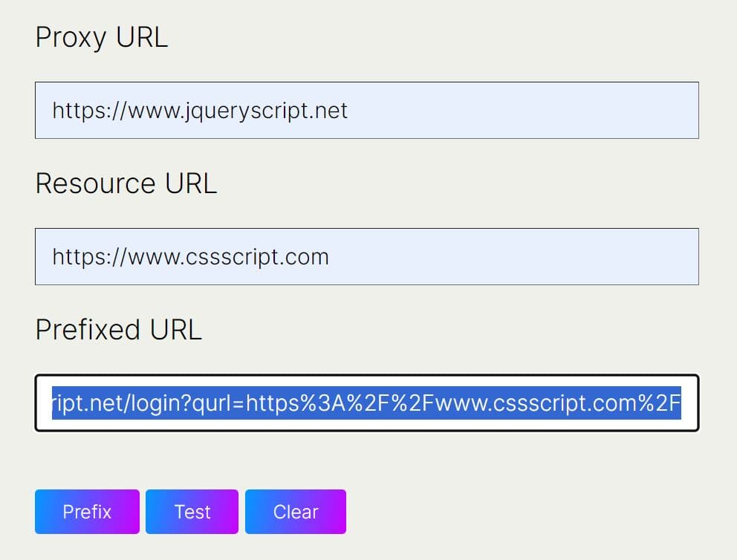Click the cssscript.com URL text
This screenshot has width=737, height=560.
(x=190, y=256)
